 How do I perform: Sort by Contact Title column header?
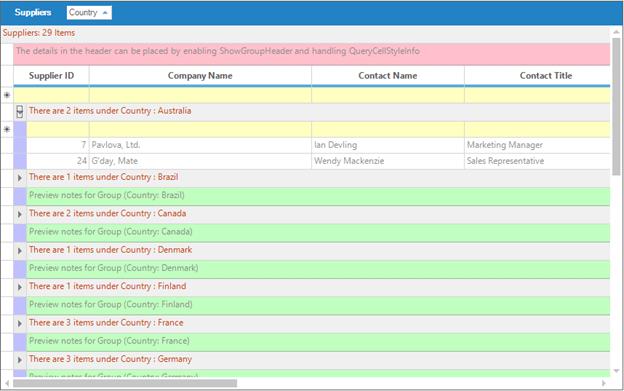pos(537,76)
